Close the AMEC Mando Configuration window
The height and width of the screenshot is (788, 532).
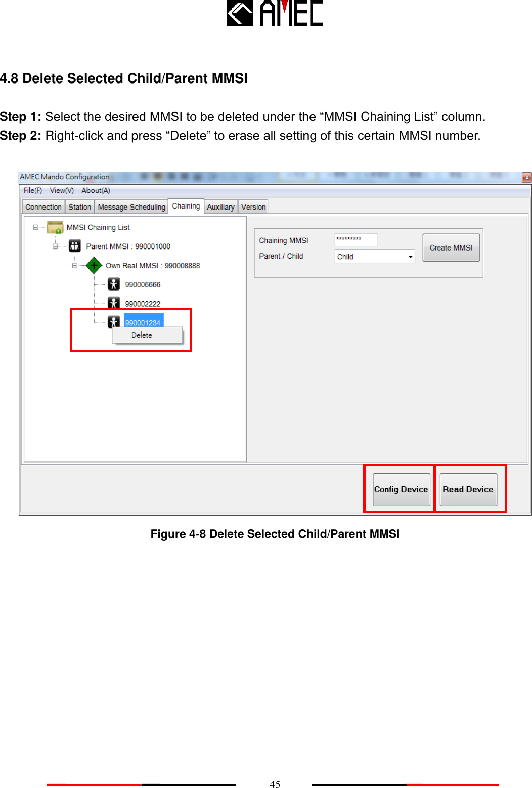pos(526,178)
